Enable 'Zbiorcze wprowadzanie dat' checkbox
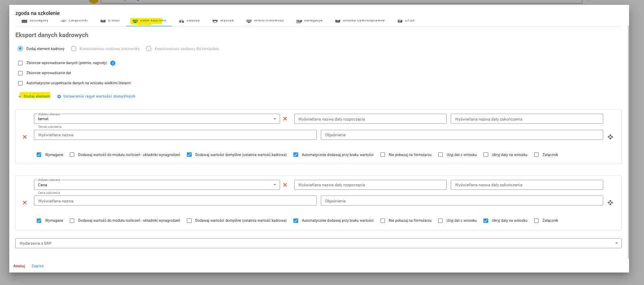The height and width of the screenshot is (285, 644). click(20, 73)
